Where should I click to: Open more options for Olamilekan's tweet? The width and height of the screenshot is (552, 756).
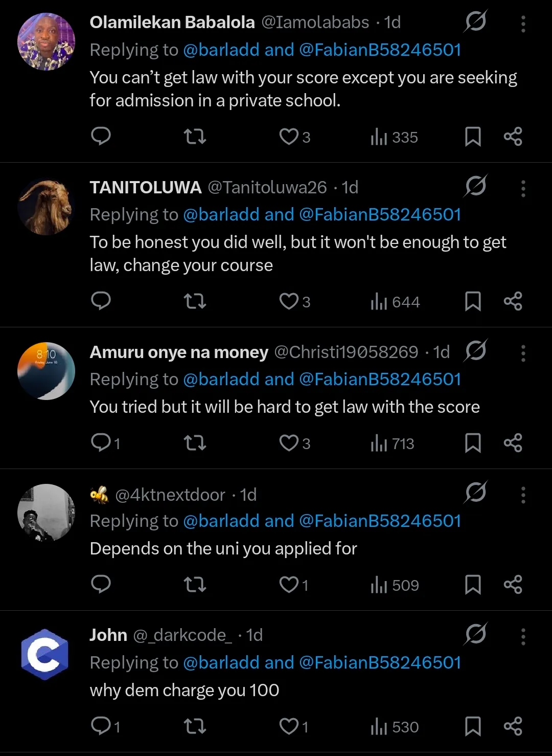(523, 24)
